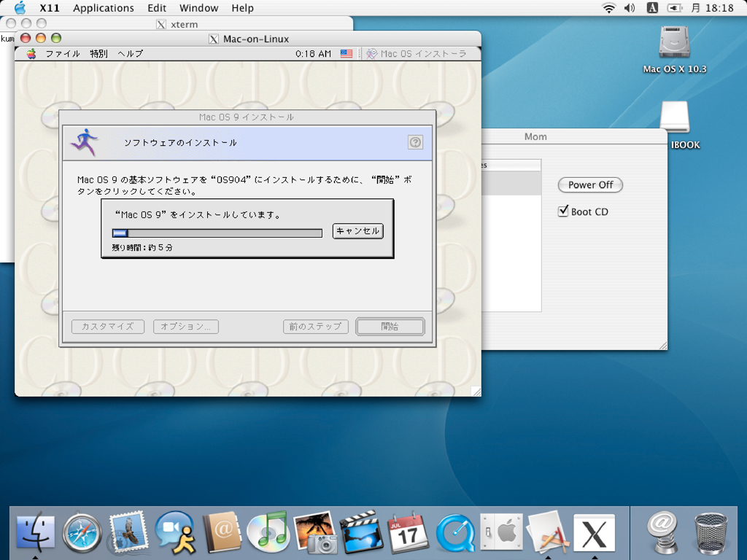The width and height of the screenshot is (747, 560).
Task: Open Address Book in the Dock
Action: (x=222, y=533)
